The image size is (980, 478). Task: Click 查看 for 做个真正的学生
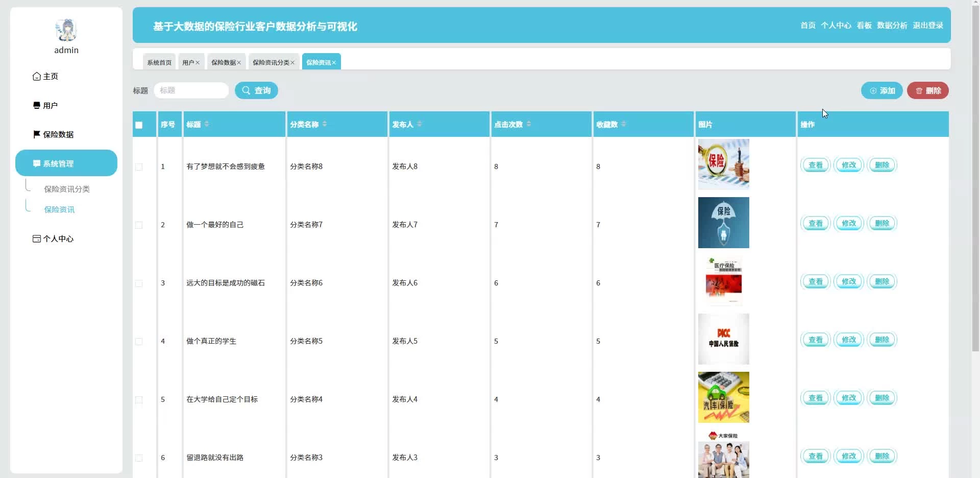click(816, 340)
